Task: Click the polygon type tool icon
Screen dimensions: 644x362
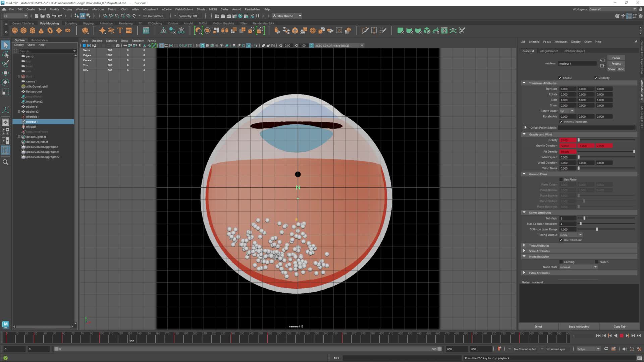Action: (120, 31)
